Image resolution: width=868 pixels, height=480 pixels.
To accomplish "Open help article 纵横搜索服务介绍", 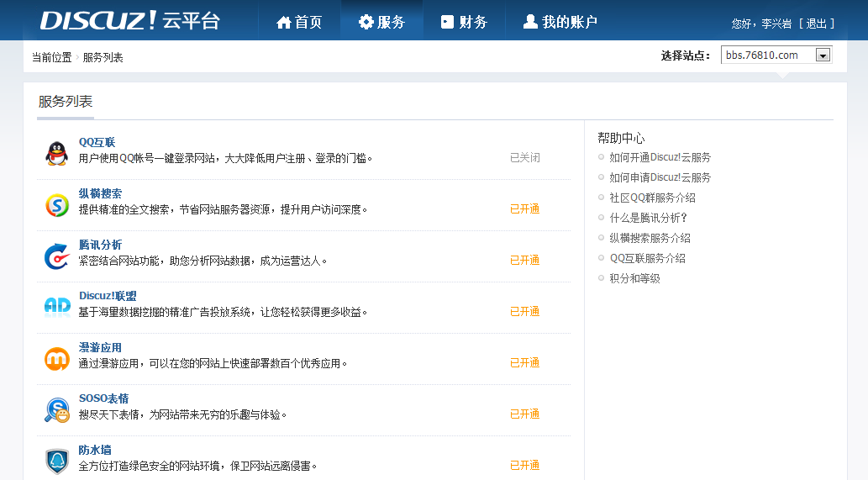I will (x=650, y=239).
